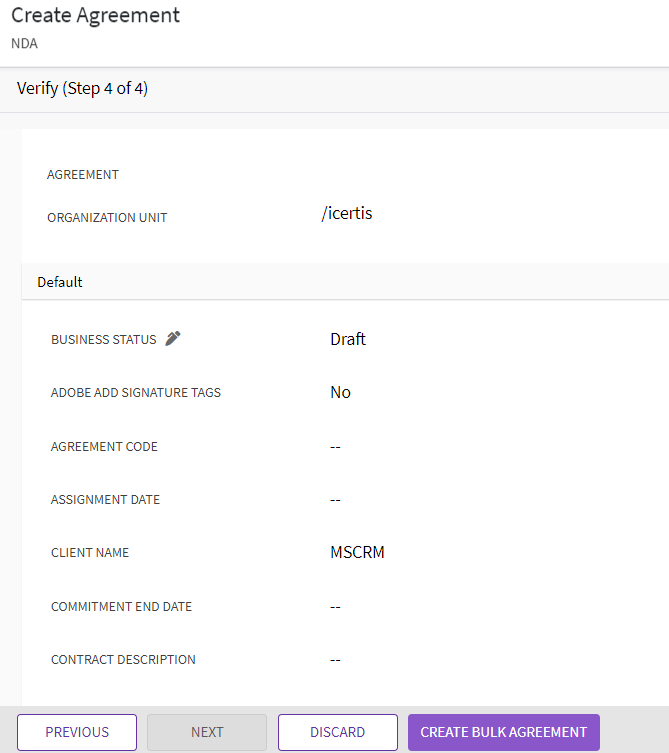Image resolution: width=669 pixels, height=753 pixels.
Task: Click the /icertis organization unit value
Action: pyautogui.click(x=347, y=213)
